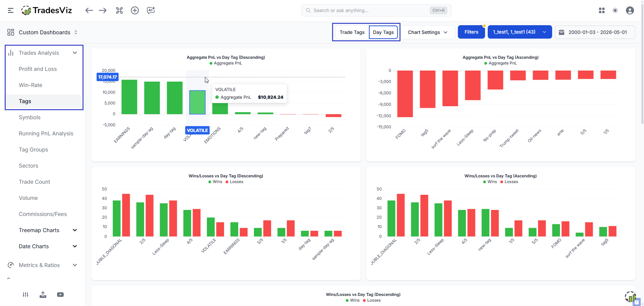Click the search magnifier icon
The height and width of the screenshot is (306, 644).
(308, 10)
